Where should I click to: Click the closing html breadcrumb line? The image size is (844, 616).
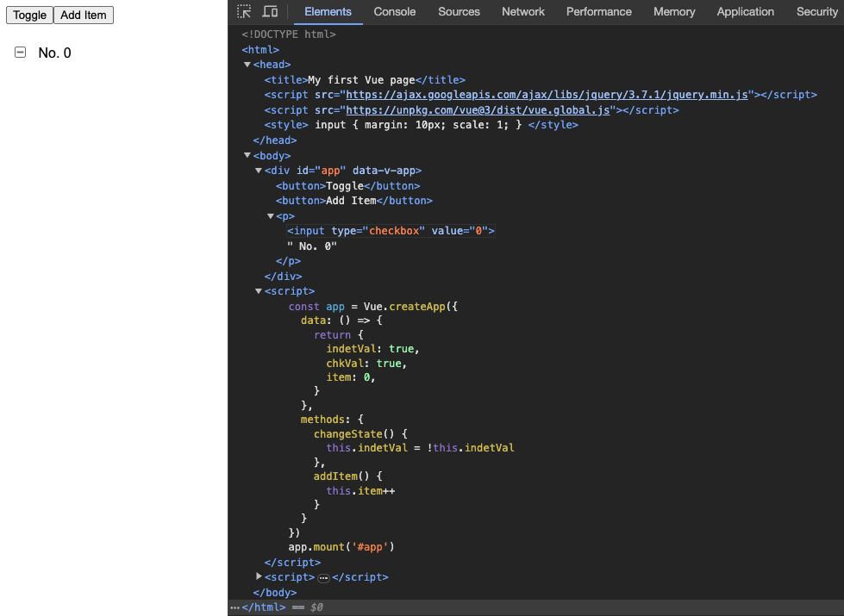point(264,607)
